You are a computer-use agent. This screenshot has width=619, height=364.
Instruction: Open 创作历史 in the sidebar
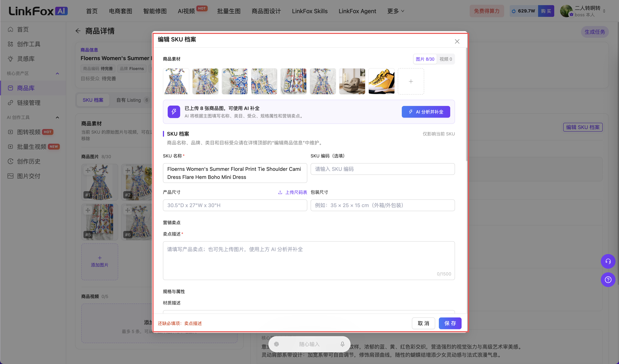coord(28,161)
